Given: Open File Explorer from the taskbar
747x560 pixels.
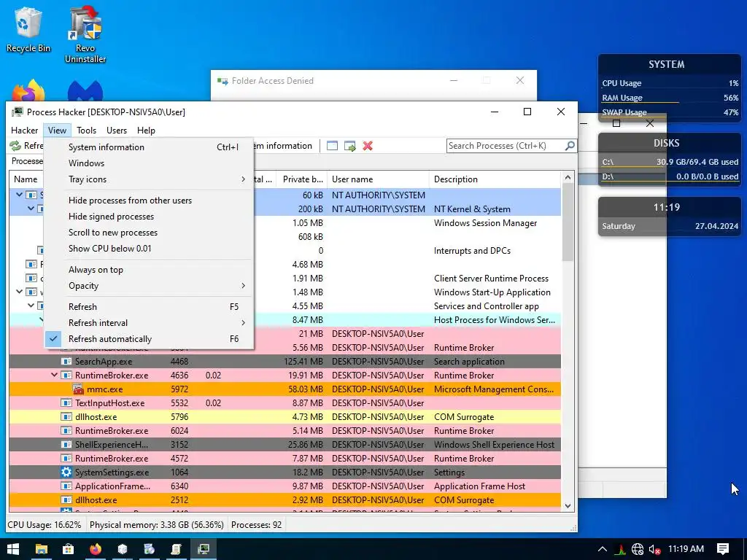Looking at the screenshot, I should point(42,549).
